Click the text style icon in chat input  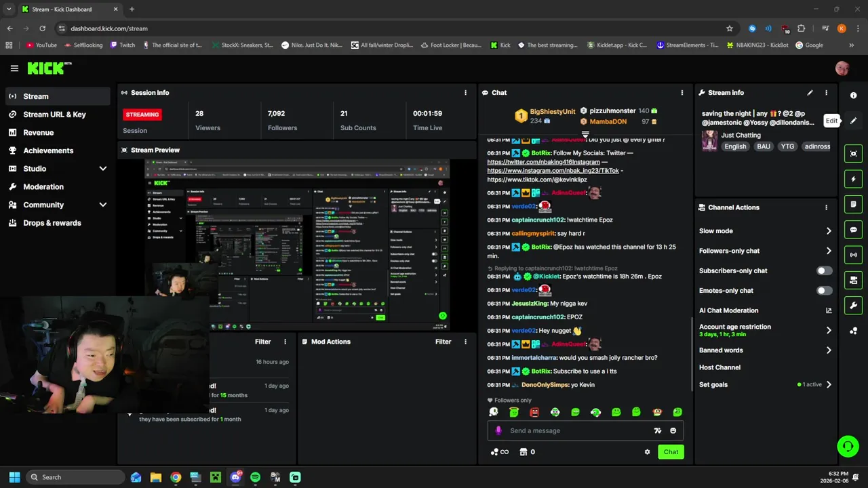[657, 430]
